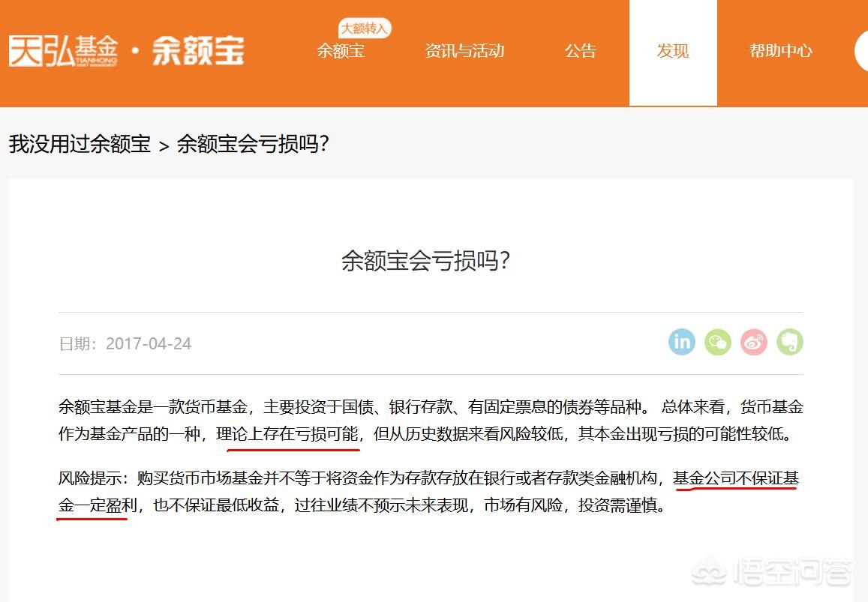Click underlined text 基金公司不保证基
The height and width of the screenshot is (602, 868).
(x=736, y=478)
